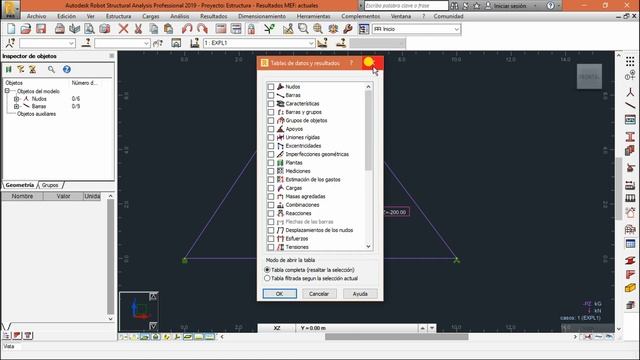Click the horizontal scrollbar thumb under viewport
Image resolution: width=640 pixels, height=360 pixels.
[396, 337]
